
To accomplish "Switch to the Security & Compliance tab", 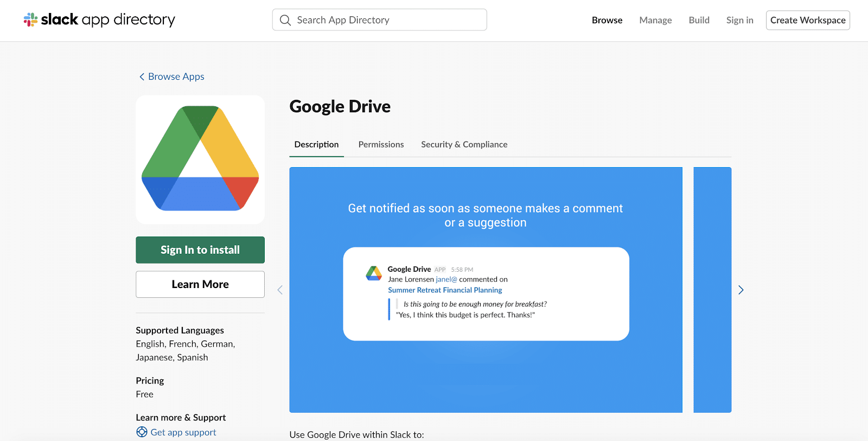I will pyautogui.click(x=464, y=144).
